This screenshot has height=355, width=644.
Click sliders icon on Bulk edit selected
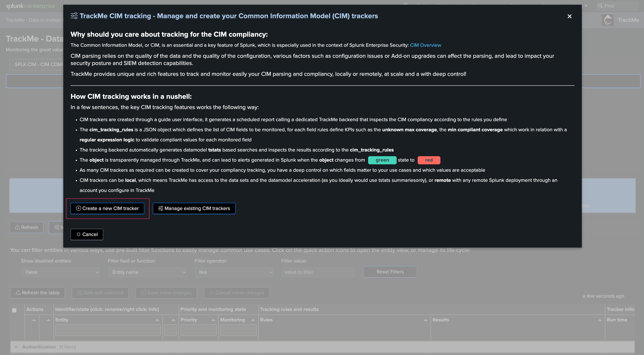coord(80,293)
